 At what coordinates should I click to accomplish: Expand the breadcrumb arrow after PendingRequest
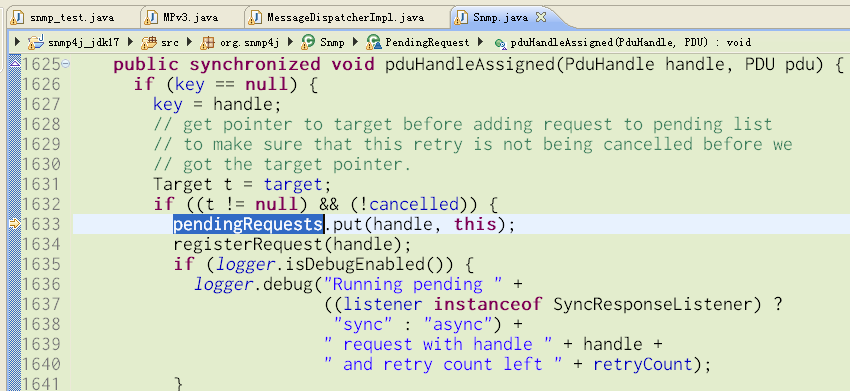click(x=480, y=41)
